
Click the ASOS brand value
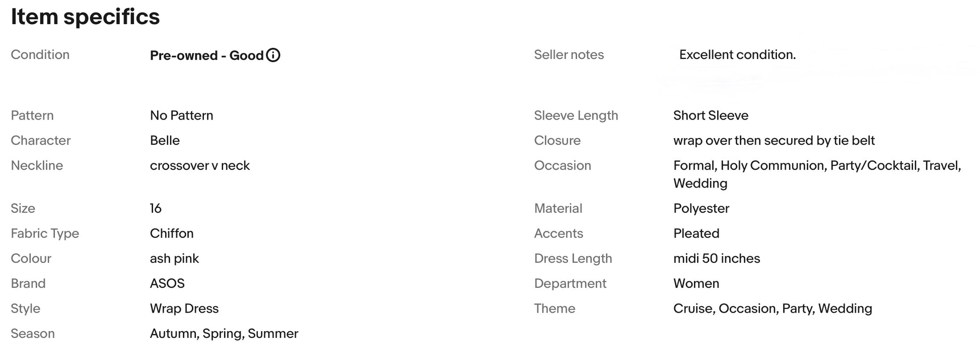167,283
